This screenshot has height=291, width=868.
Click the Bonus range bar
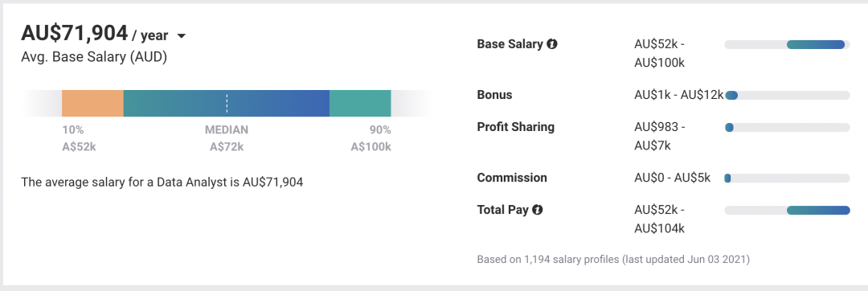(x=787, y=96)
